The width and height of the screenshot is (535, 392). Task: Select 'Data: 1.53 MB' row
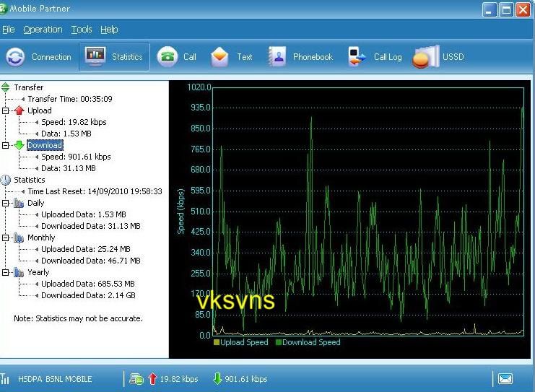(66, 134)
